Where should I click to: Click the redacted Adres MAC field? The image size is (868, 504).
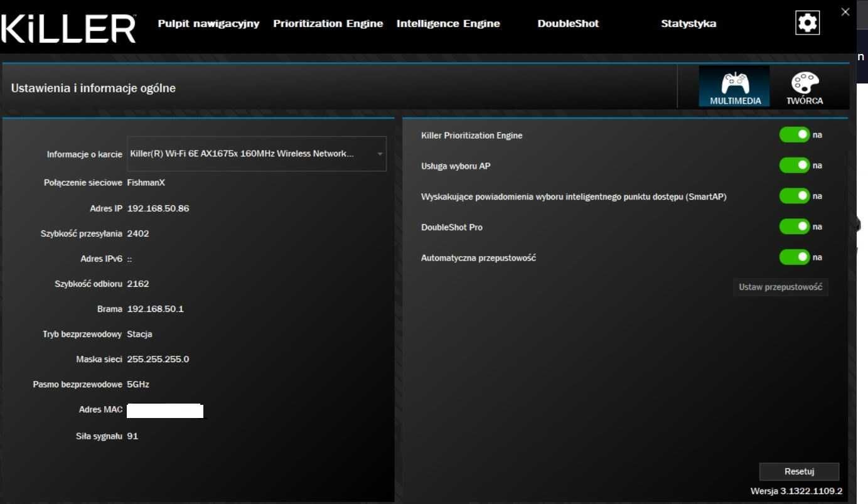[165, 411]
